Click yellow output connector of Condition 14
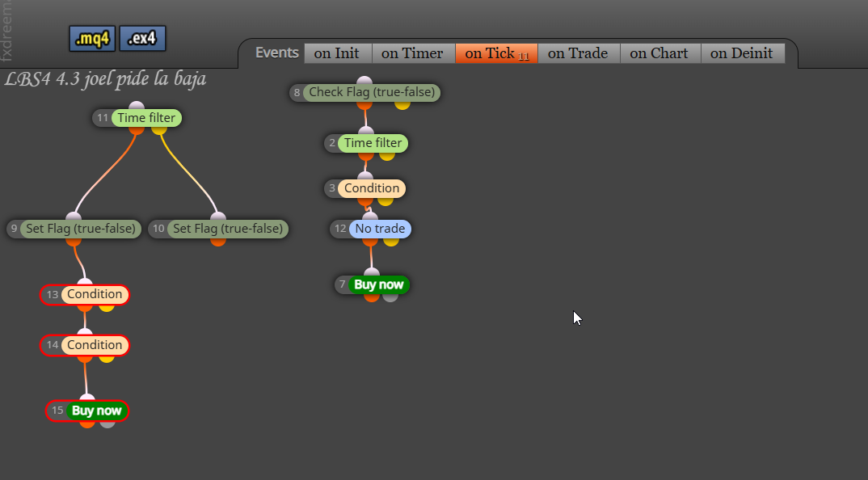The height and width of the screenshot is (480, 868). pos(107,358)
